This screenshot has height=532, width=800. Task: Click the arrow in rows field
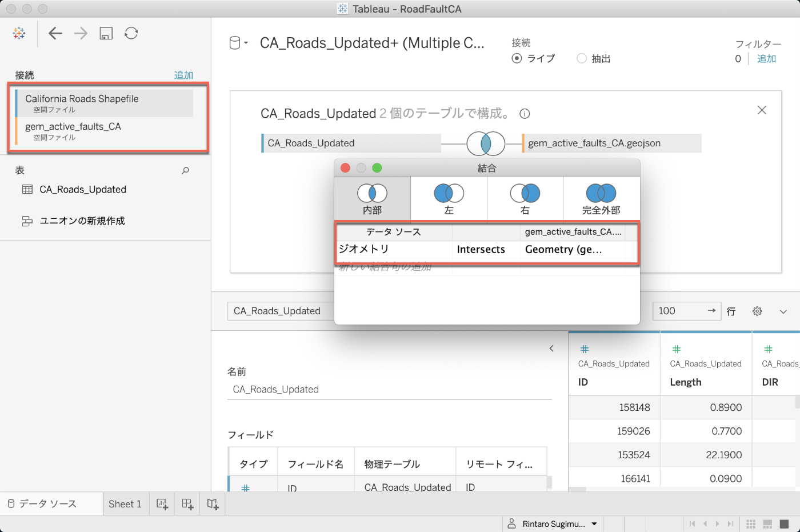coord(711,311)
